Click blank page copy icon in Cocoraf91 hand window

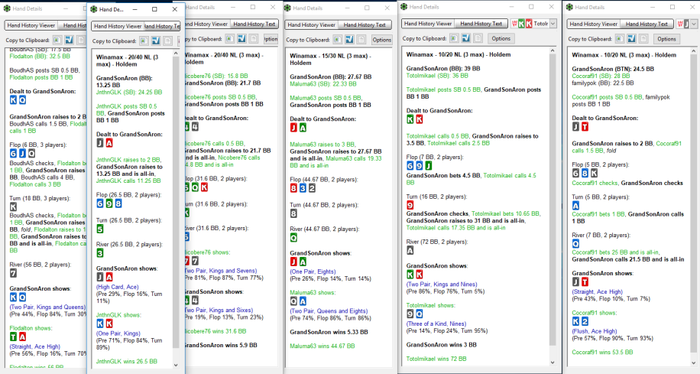pyautogui.click(x=644, y=39)
